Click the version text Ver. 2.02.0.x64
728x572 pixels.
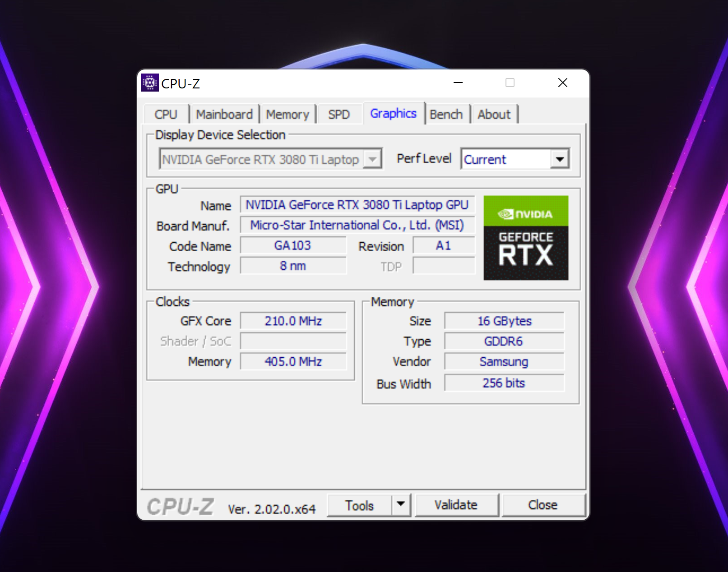(x=272, y=509)
